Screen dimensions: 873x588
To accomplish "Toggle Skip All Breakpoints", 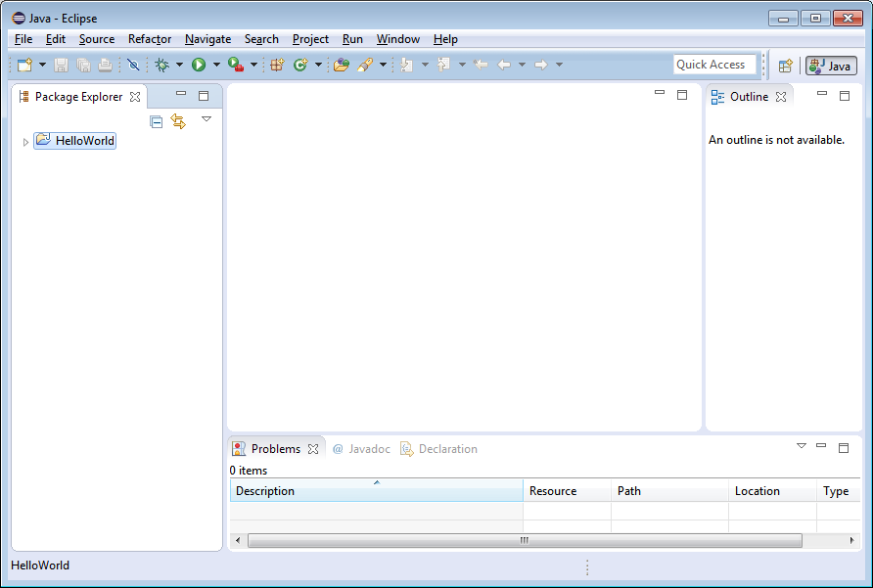I will coord(133,66).
